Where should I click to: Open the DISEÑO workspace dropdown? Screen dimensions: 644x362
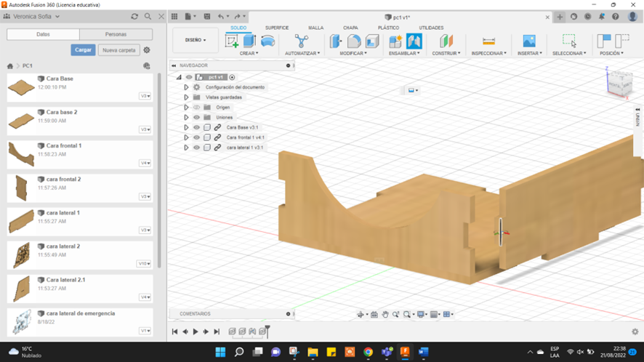tap(196, 40)
